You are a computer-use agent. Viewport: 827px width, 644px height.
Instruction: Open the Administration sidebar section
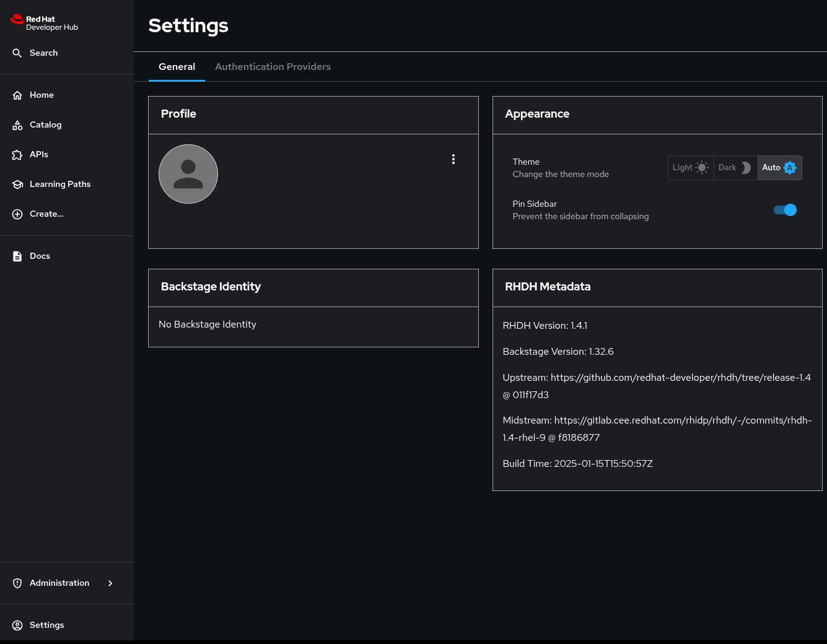tap(59, 583)
